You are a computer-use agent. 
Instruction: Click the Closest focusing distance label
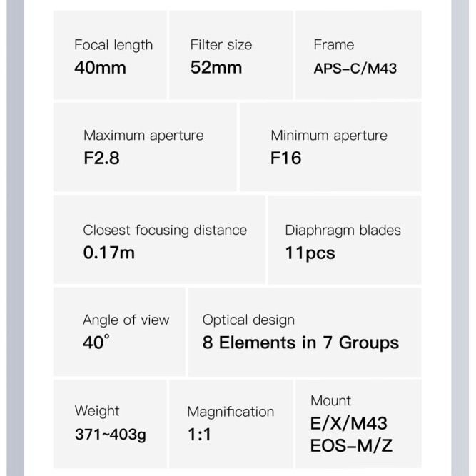tap(165, 230)
